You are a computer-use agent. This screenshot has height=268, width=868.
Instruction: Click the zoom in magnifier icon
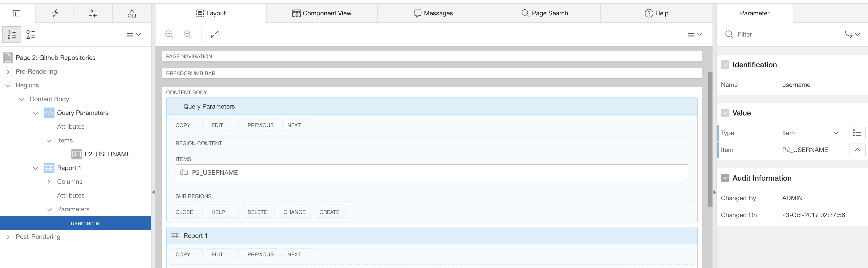188,34
